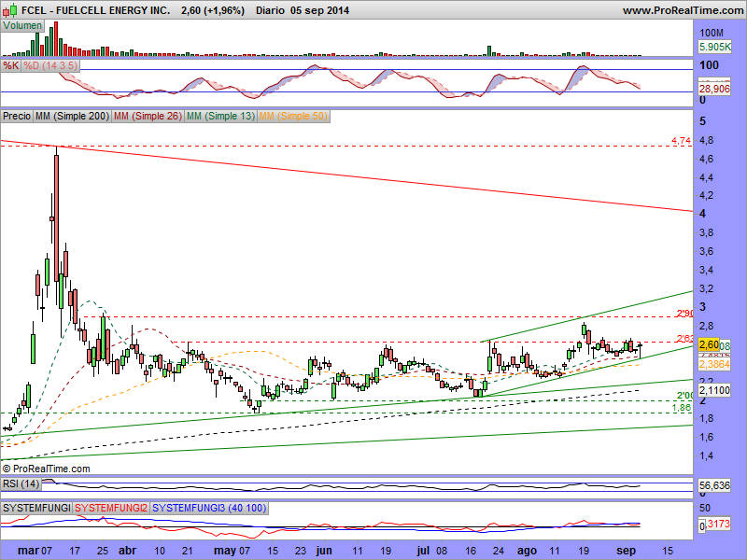The width and height of the screenshot is (747, 560).
Task: Click the 2'63 resistance level label
Action: [x=685, y=339]
